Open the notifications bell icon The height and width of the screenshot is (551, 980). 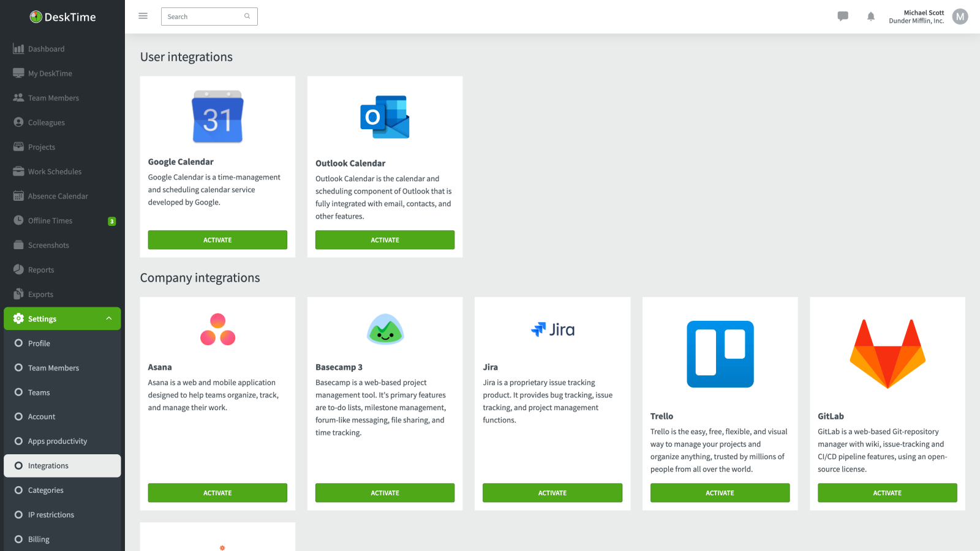870,17
